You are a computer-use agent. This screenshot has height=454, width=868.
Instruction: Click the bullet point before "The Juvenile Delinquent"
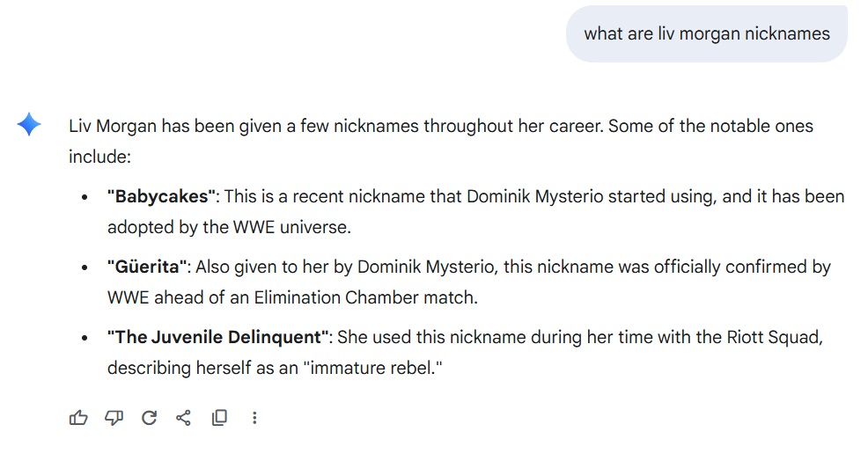(x=85, y=338)
